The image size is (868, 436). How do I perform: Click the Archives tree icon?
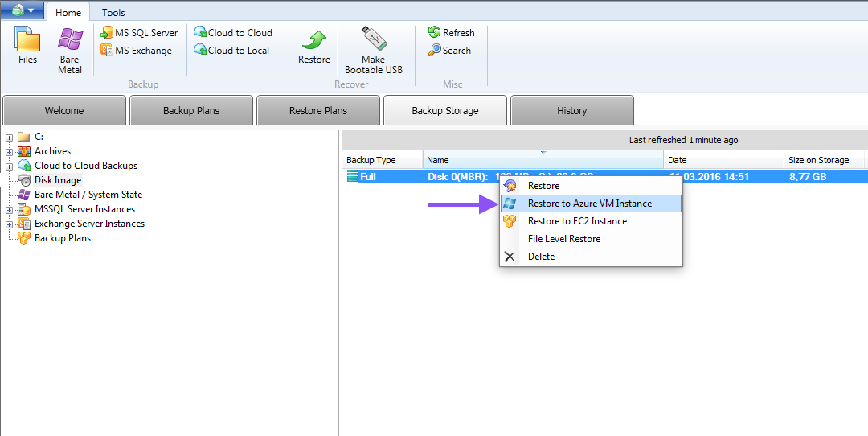click(x=24, y=151)
